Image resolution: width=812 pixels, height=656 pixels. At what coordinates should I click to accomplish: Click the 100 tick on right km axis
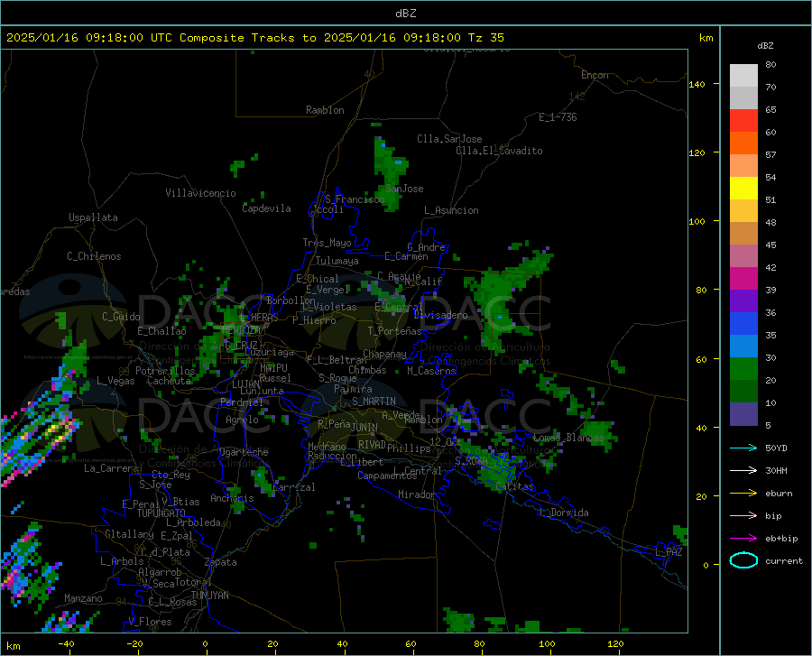click(x=697, y=221)
